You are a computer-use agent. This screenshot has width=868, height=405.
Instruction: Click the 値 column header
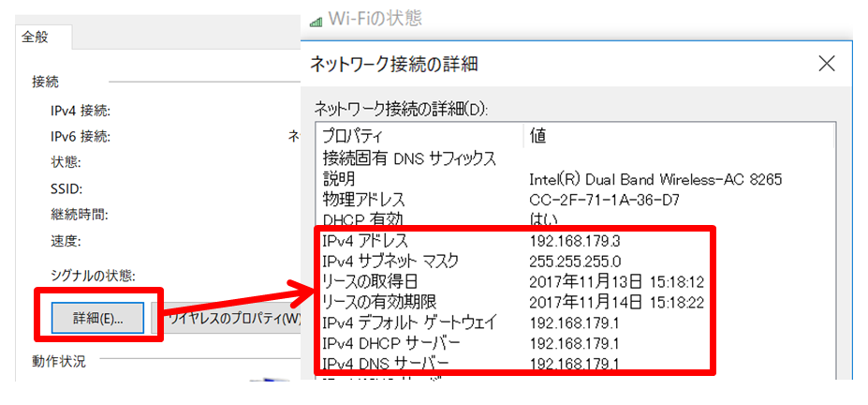[x=538, y=136]
